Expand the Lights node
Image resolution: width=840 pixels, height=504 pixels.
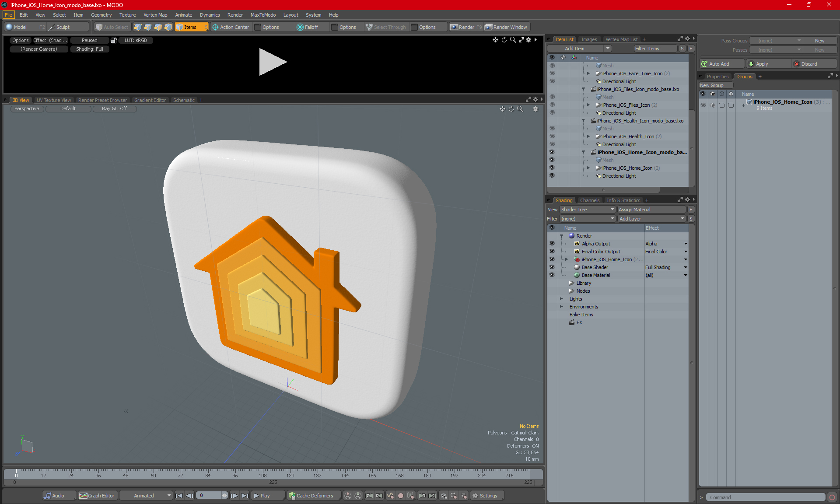tap(562, 299)
